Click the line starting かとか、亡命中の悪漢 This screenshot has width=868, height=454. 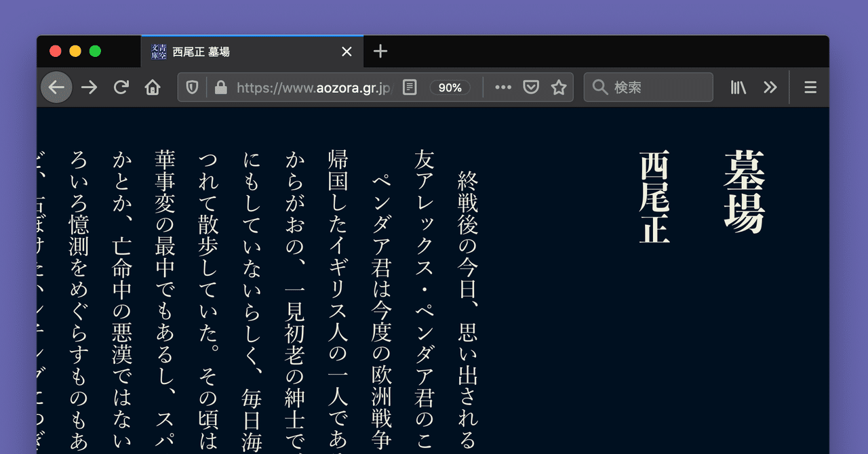(x=123, y=301)
